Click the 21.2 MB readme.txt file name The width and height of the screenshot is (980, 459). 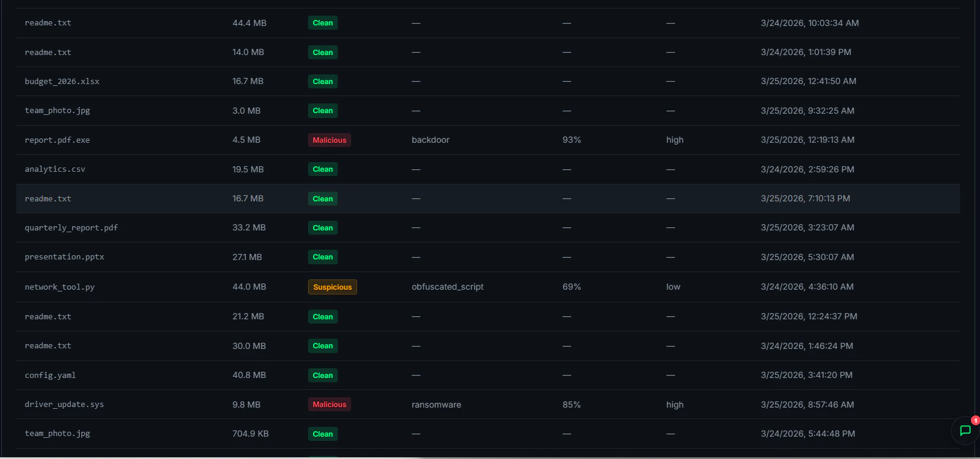pos(48,317)
